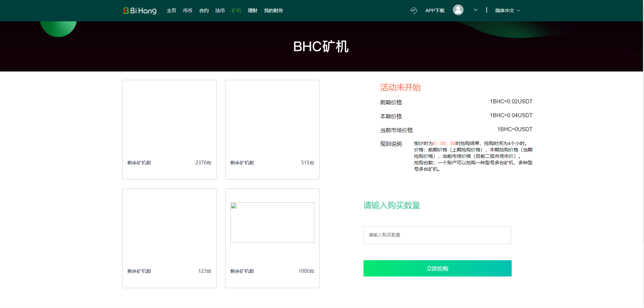Image resolution: width=644 pixels, height=308 pixels.
Task: Choose miner card with 123台 remaining
Action: [169, 238]
